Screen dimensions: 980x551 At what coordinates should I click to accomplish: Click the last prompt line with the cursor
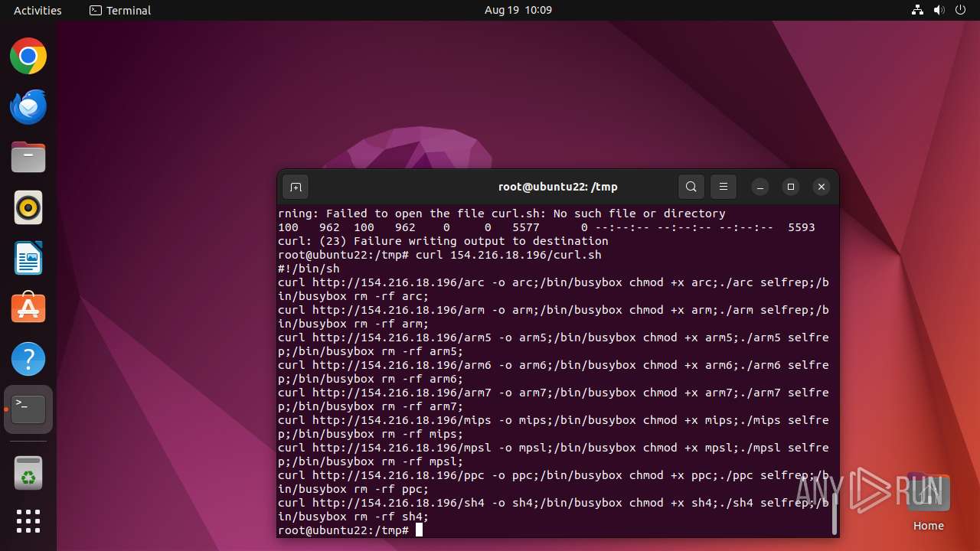tap(350, 530)
